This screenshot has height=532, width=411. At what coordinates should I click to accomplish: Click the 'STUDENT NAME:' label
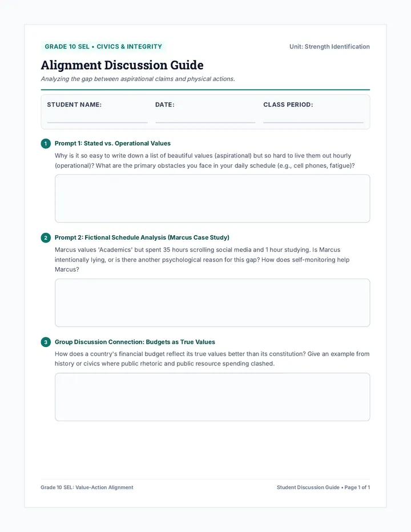point(74,104)
